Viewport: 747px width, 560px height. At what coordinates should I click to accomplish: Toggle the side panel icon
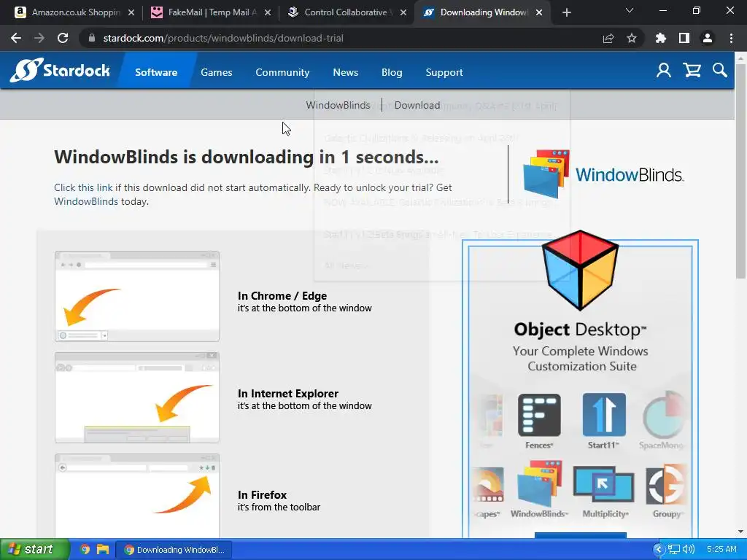pyautogui.click(x=684, y=38)
